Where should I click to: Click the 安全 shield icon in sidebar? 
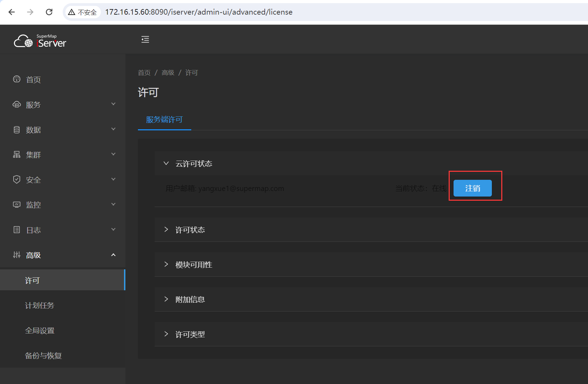tap(17, 179)
